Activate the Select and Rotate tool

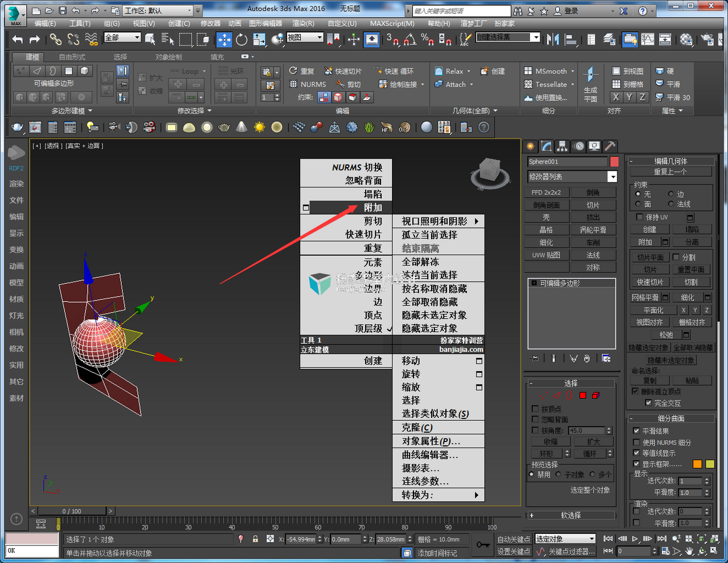click(x=242, y=39)
